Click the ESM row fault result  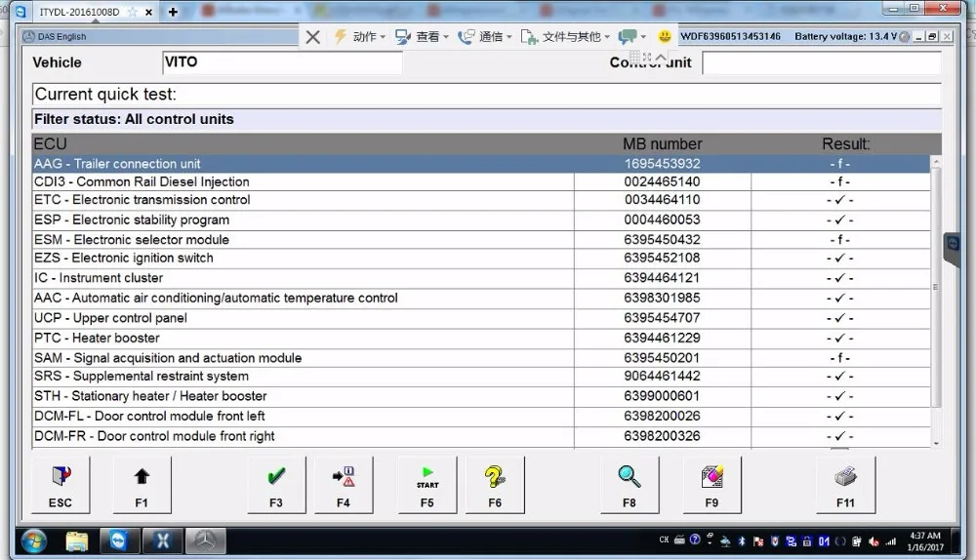pos(840,240)
